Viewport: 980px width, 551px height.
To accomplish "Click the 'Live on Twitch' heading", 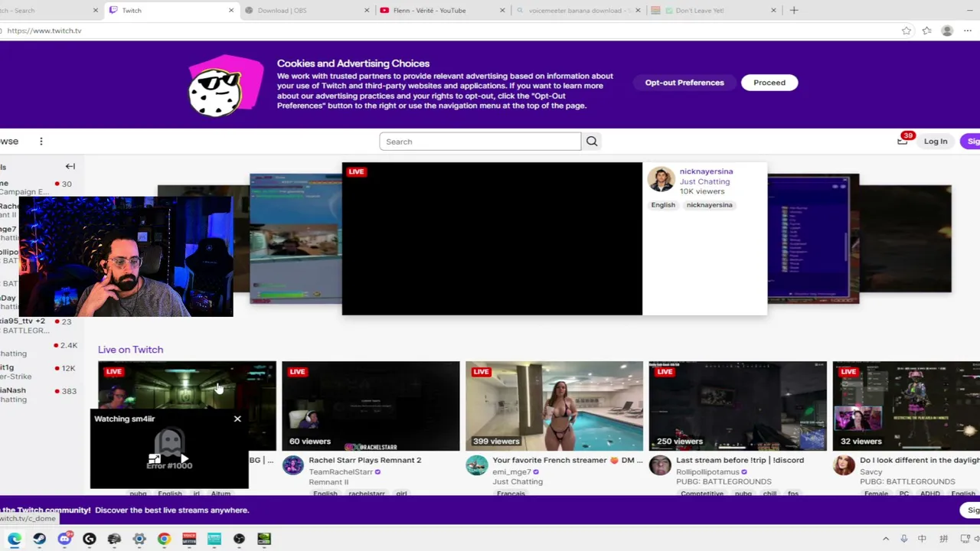I will (x=130, y=350).
